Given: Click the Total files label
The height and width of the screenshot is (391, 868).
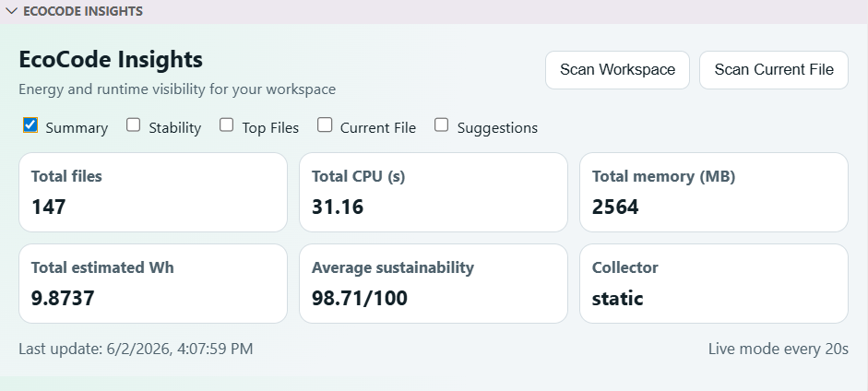Looking at the screenshot, I should 66,176.
